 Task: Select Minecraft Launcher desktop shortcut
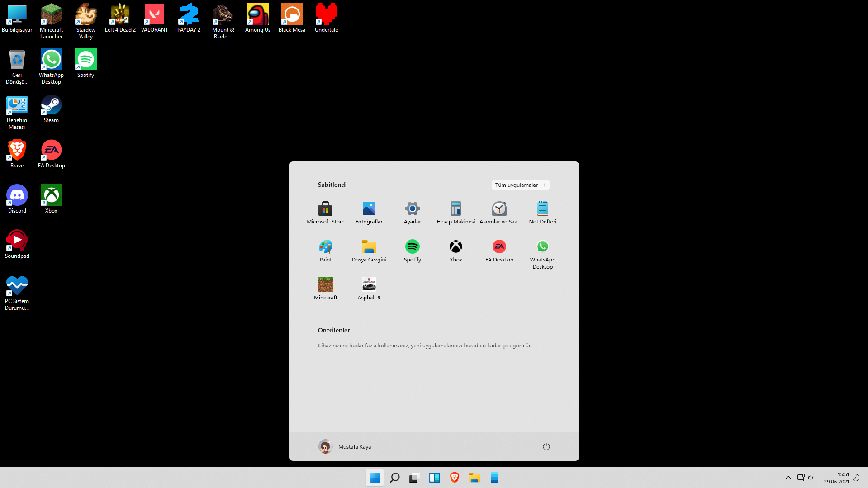[x=52, y=22]
